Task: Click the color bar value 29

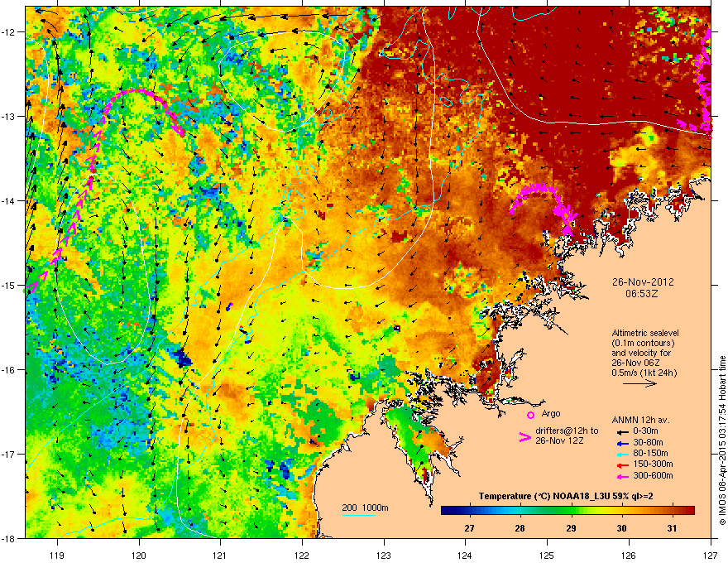Action: 571,528
